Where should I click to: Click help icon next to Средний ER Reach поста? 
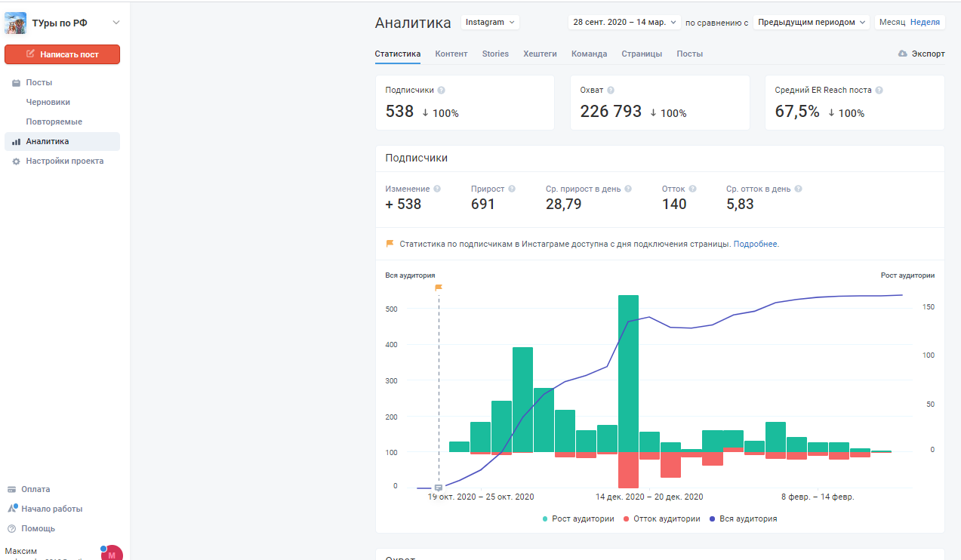(879, 91)
